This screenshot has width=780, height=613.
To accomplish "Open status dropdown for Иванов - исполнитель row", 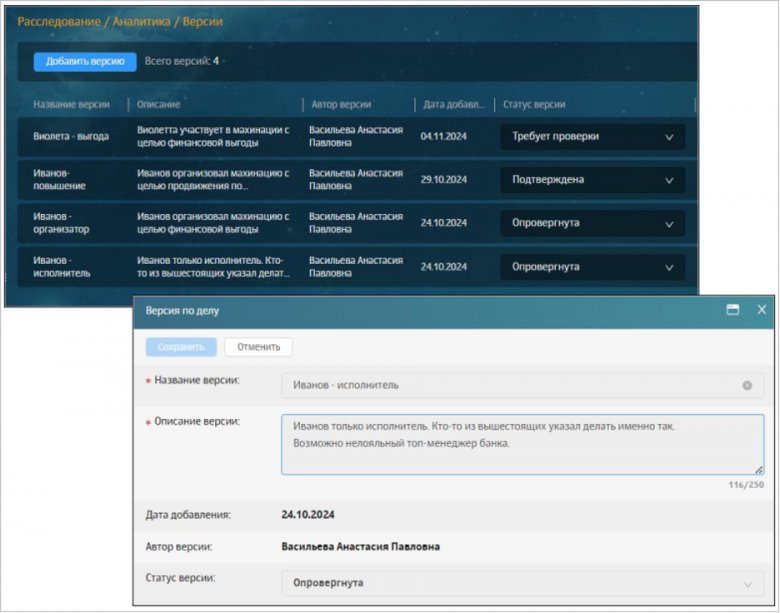I will click(592, 267).
